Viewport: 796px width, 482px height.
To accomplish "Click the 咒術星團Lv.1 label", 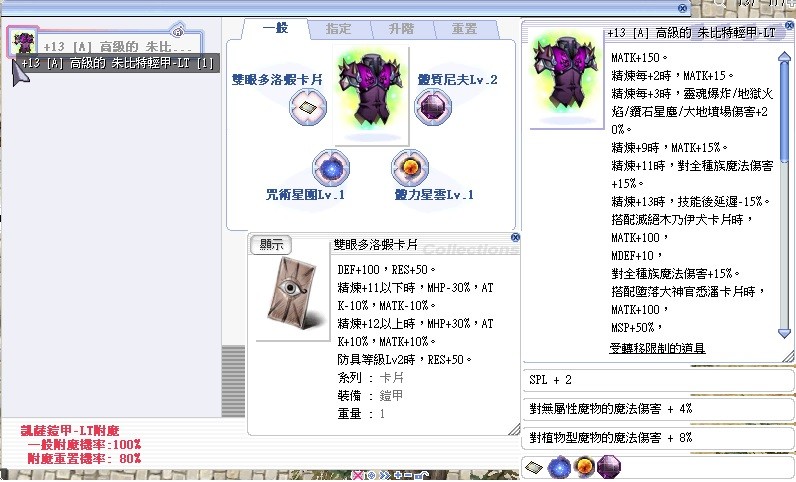I will click(305, 195).
